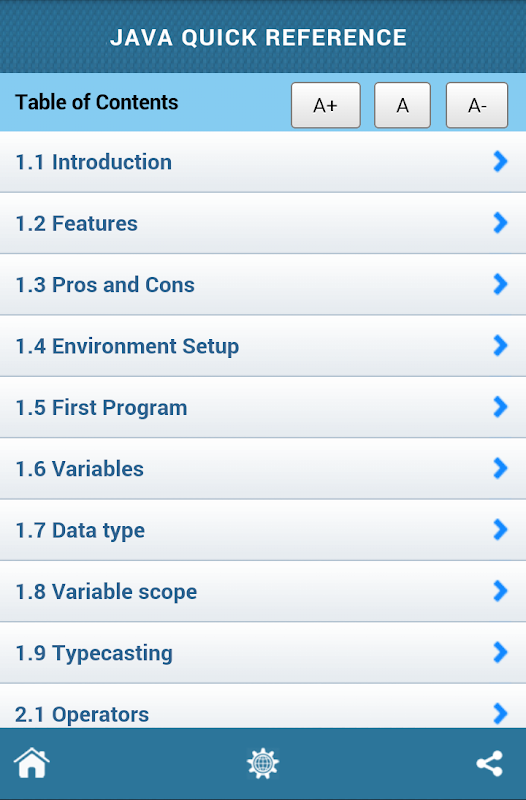The width and height of the screenshot is (526, 800).
Task: Open 2.1 Operators topic
Action: click(263, 706)
